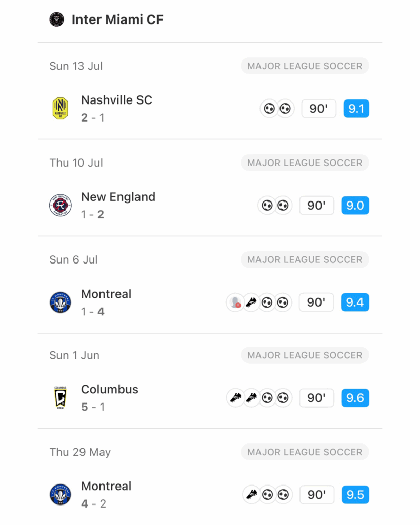
Task: Click the assist boot icon in Sun 6 Jul match
Action: tap(251, 302)
